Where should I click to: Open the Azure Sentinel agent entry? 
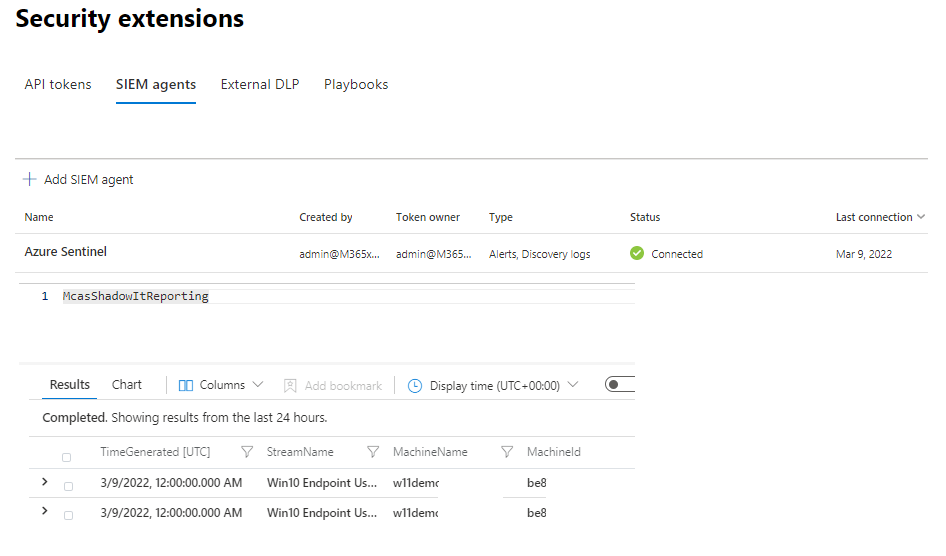tap(66, 252)
